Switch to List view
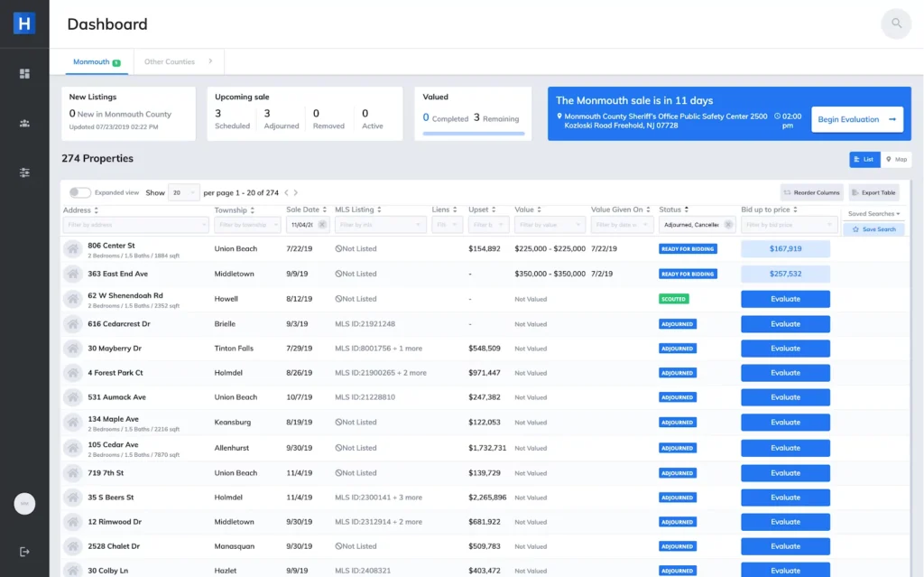The height and width of the screenshot is (577, 924). point(864,159)
